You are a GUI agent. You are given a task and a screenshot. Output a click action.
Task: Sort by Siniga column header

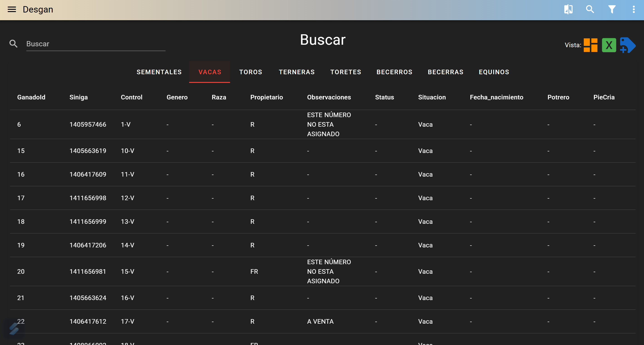[x=79, y=97]
